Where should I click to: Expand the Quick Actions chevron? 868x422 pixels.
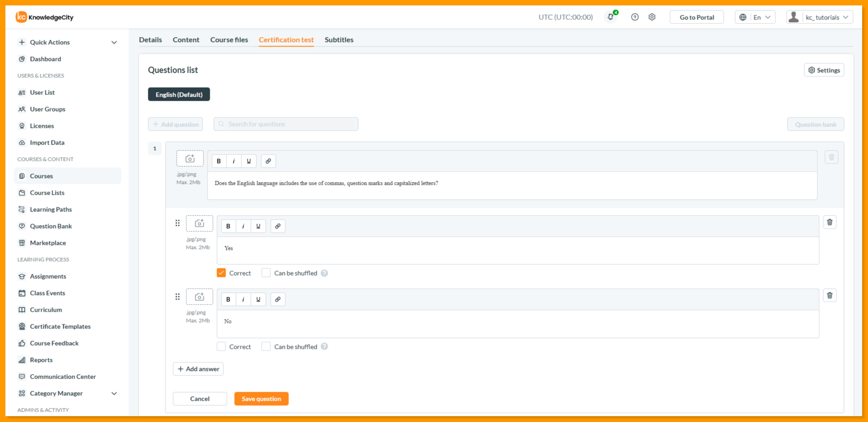click(114, 42)
